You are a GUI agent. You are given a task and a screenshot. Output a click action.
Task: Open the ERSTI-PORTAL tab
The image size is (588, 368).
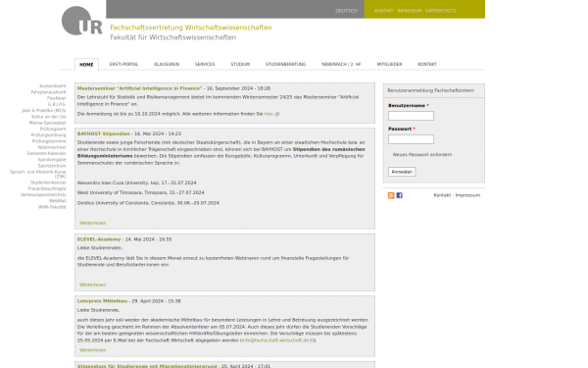point(123,64)
